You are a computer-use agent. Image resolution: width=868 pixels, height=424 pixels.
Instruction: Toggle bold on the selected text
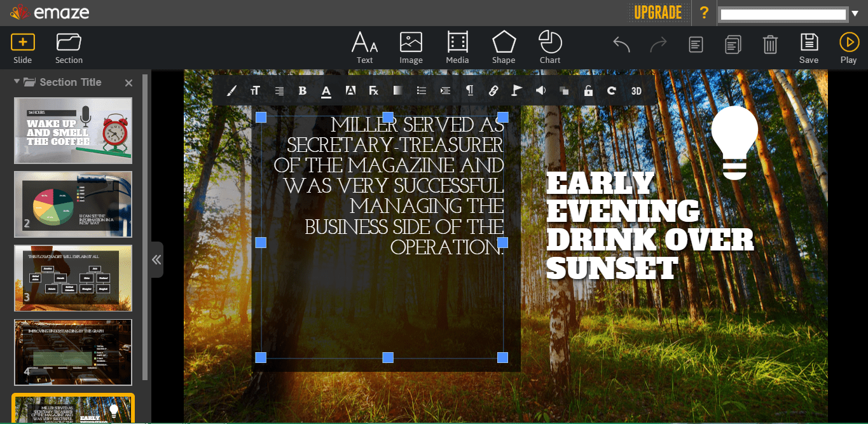[303, 90]
